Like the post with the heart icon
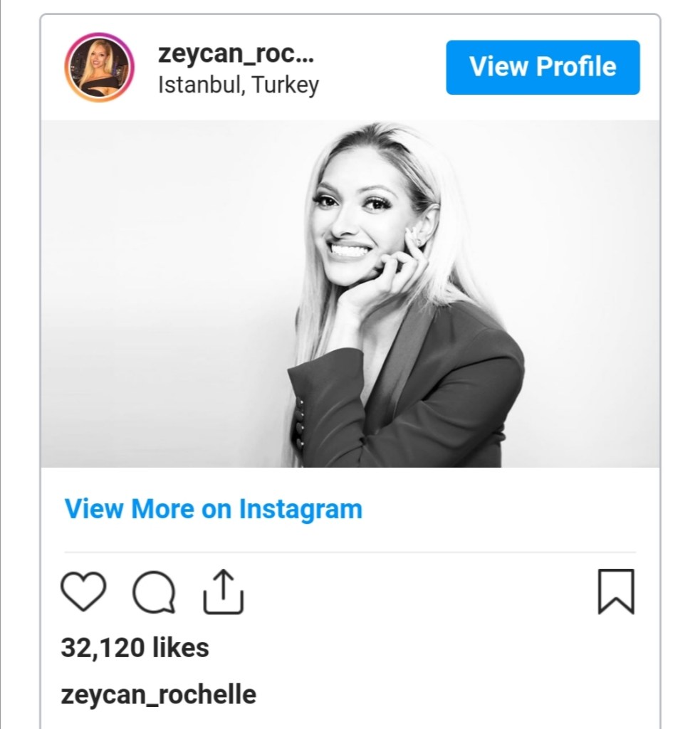Screen dimensions: 700x729 pos(83,591)
